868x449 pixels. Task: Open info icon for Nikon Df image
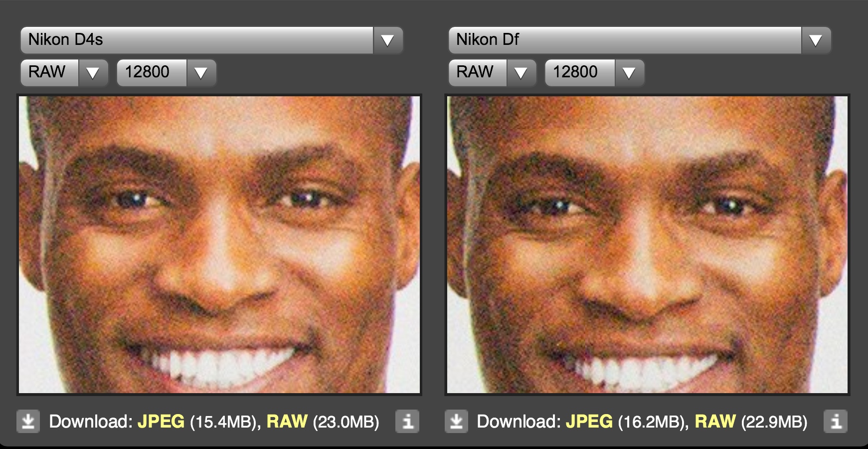836,422
